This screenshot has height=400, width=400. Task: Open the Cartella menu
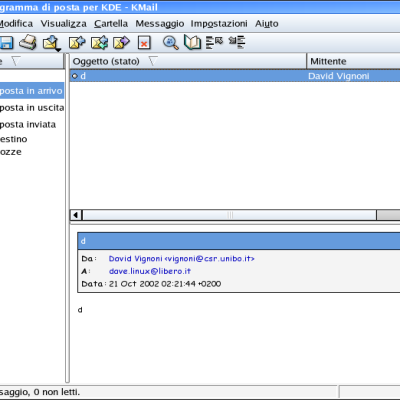[111, 24]
